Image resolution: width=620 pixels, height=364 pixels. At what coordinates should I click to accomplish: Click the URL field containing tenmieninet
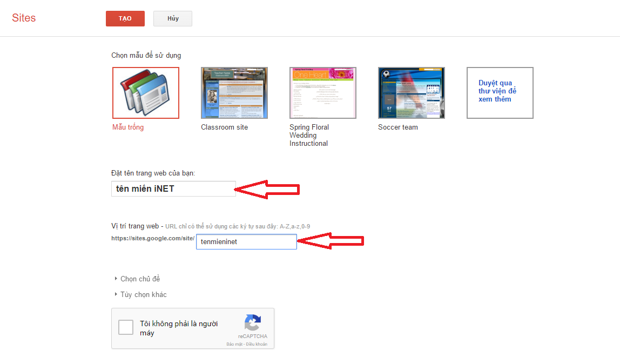tap(246, 242)
